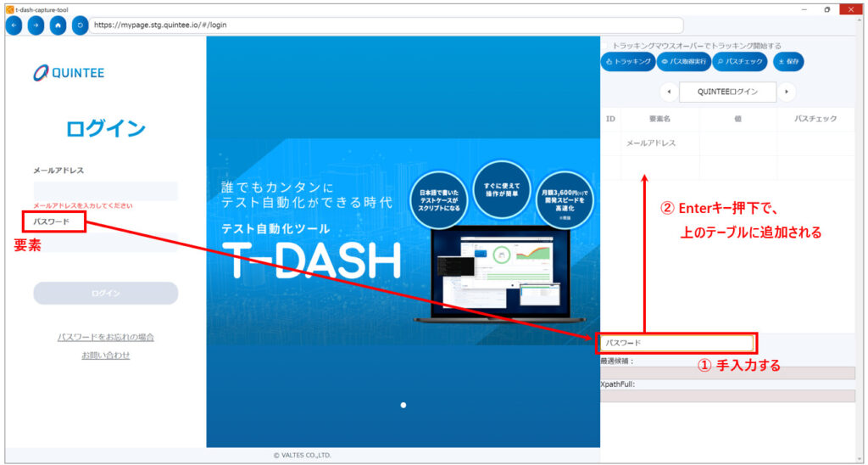The width and height of the screenshot is (868, 465).
Task: Click the 最適候補 path field
Action: point(727,373)
